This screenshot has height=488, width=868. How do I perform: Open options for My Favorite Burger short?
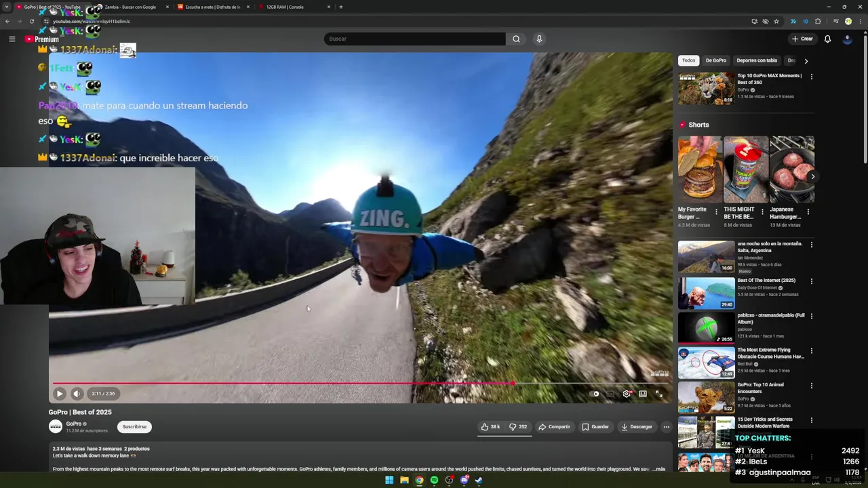point(716,211)
